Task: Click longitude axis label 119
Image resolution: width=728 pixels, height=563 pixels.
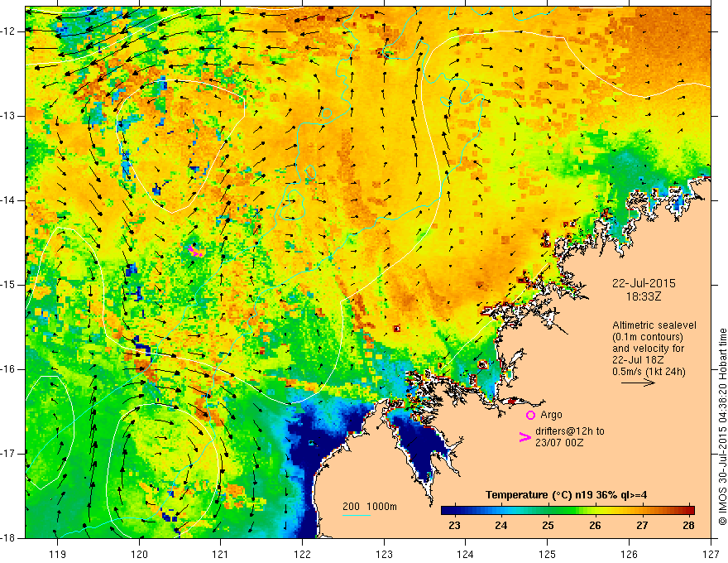Action: pyautogui.click(x=57, y=554)
